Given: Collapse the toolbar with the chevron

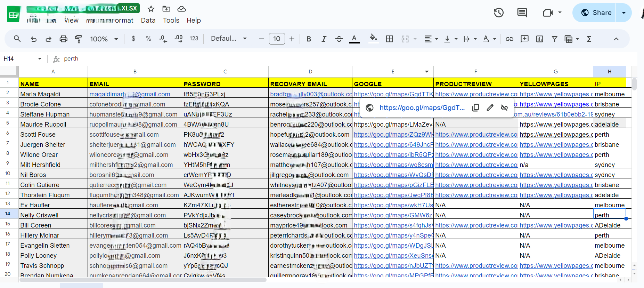Looking at the screenshot, I should point(616,39).
